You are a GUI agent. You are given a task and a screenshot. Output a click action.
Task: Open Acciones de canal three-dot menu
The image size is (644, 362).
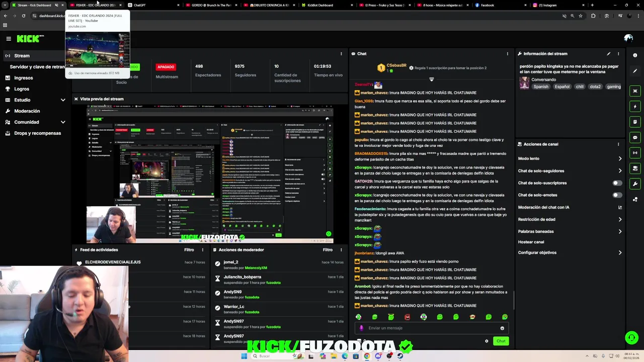coord(618,144)
